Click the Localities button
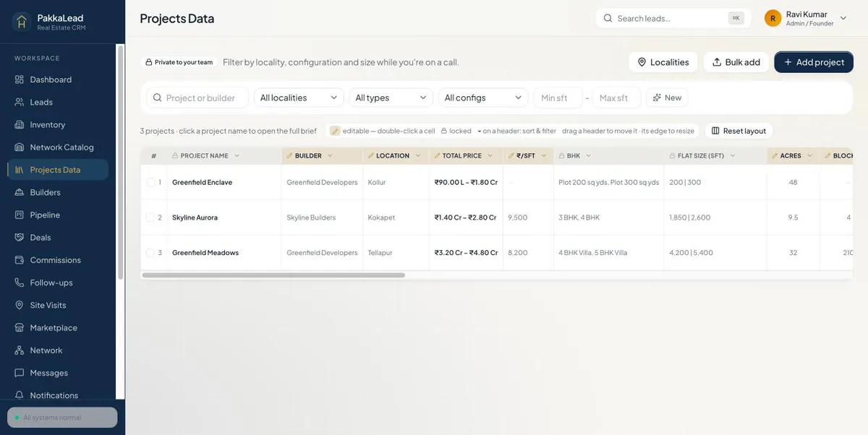 coord(663,62)
